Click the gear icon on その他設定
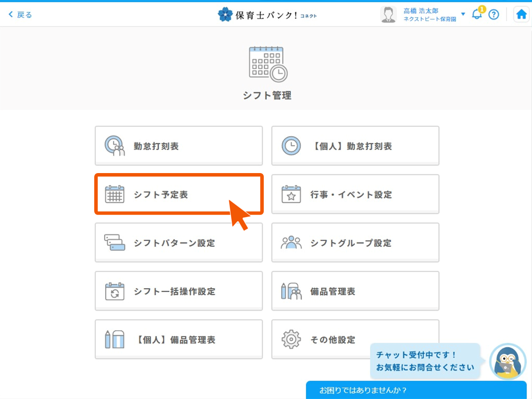Image resolution: width=532 pixels, height=399 pixels. point(292,339)
